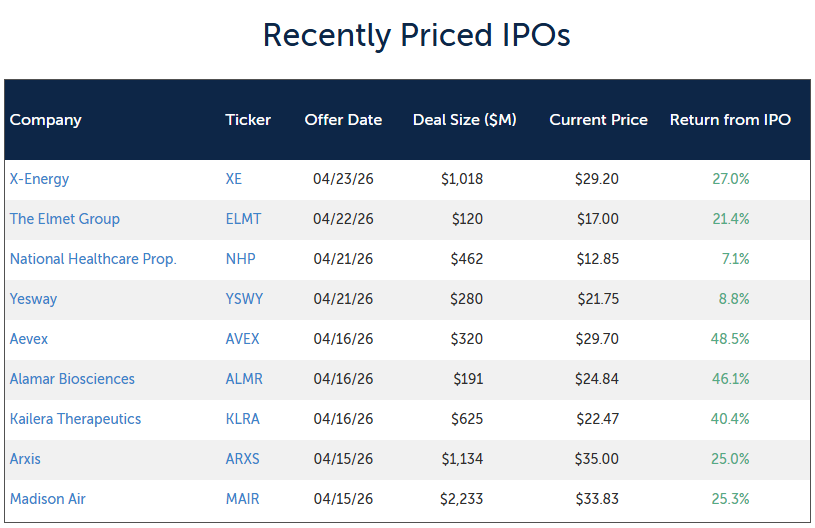Open the ELMT ticker link
This screenshot has height=528, width=815.
[x=243, y=219]
